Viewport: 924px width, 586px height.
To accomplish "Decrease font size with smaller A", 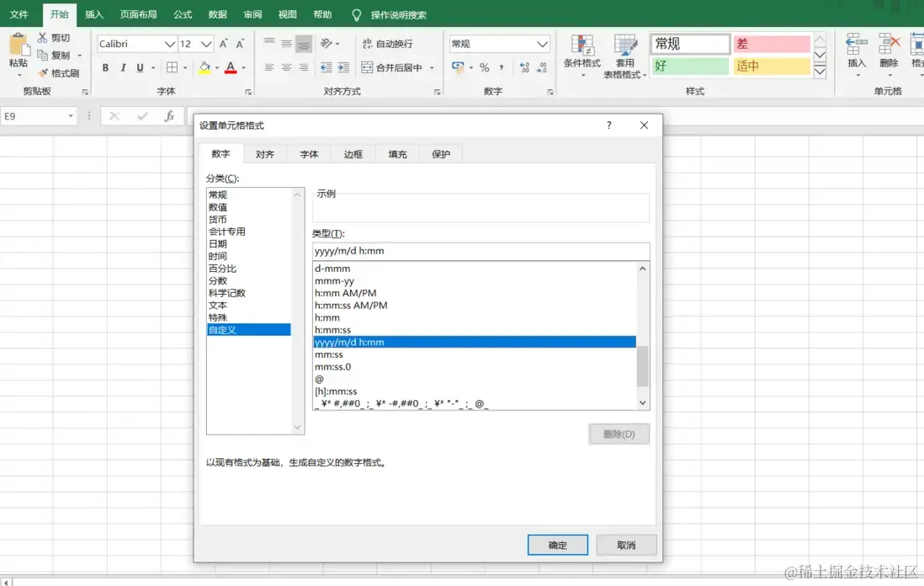I will 240,44.
